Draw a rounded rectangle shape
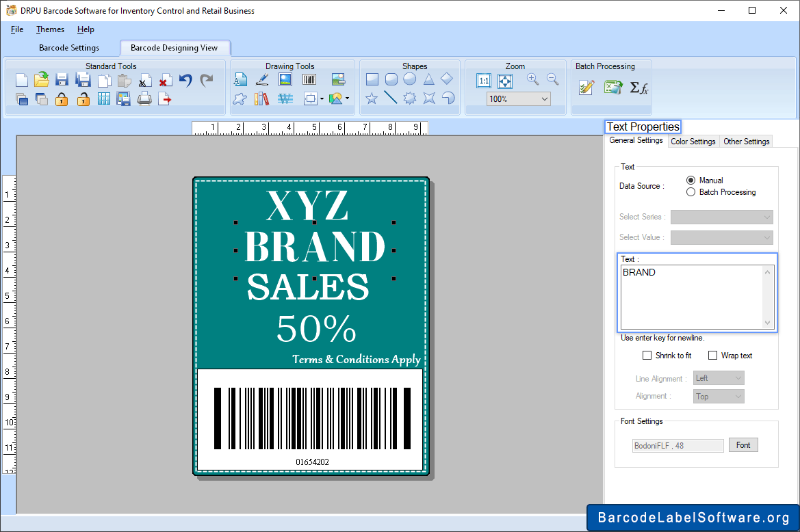The image size is (800, 532). pos(391,79)
